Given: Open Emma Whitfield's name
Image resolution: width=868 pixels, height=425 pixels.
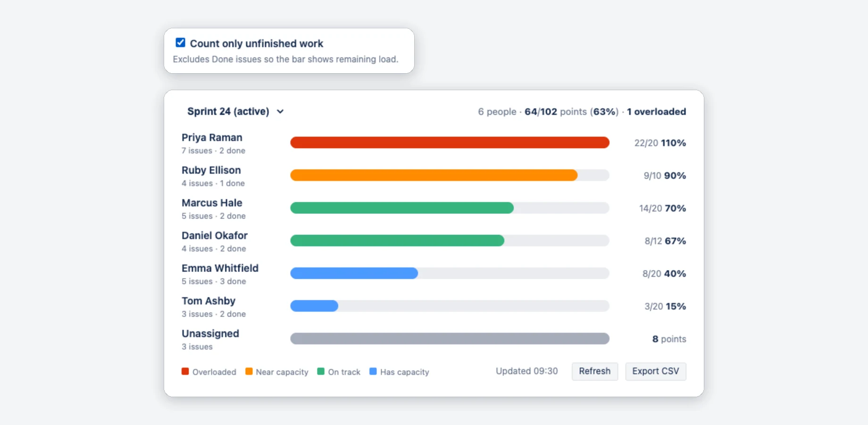Looking at the screenshot, I should pyautogui.click(x=220, y=268).
